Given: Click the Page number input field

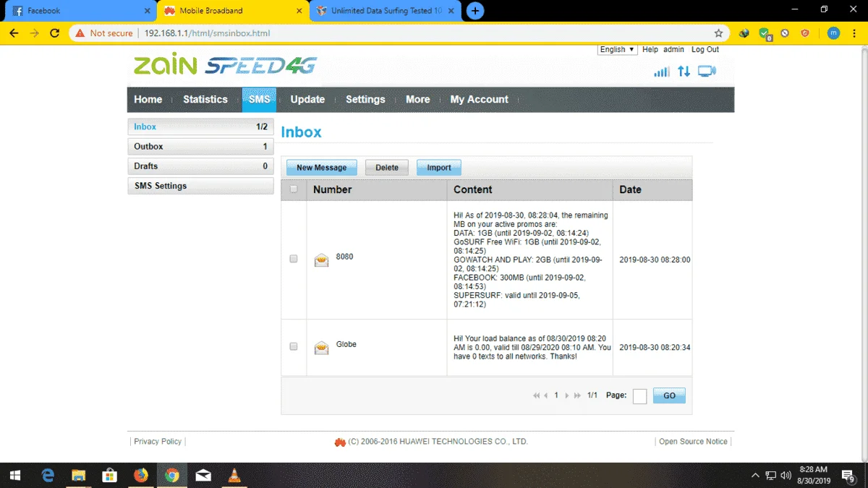Looking at the screenshot, I should 639,396.
